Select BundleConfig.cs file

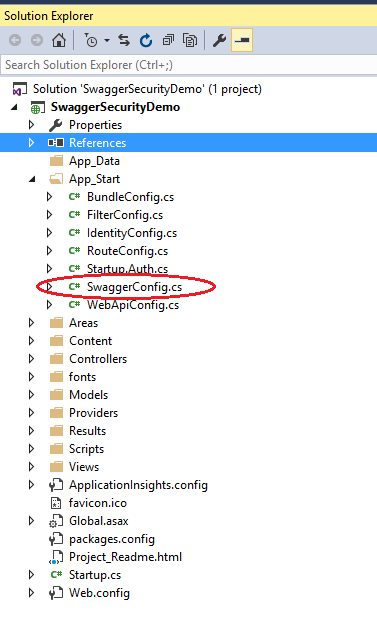(x=131, y=197)
